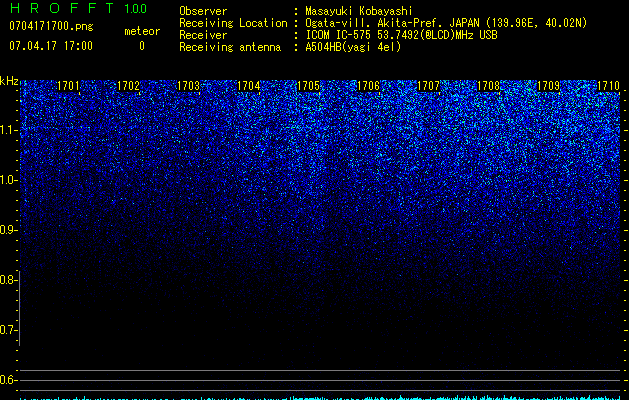629x400 pixels.
Task: Click the 'Receiving antenna' label
Action: [x=230, y=47]
